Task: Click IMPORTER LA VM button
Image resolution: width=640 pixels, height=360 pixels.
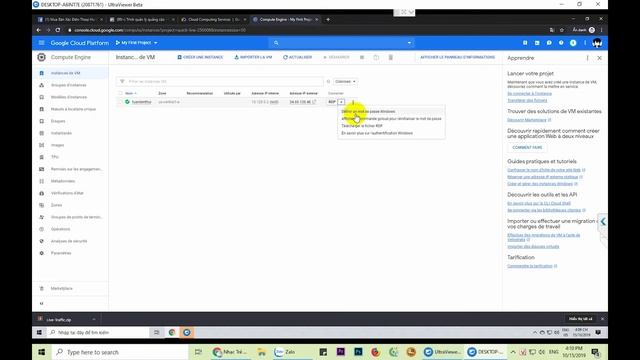Action: pyautogui.click(x=253, y=58)
